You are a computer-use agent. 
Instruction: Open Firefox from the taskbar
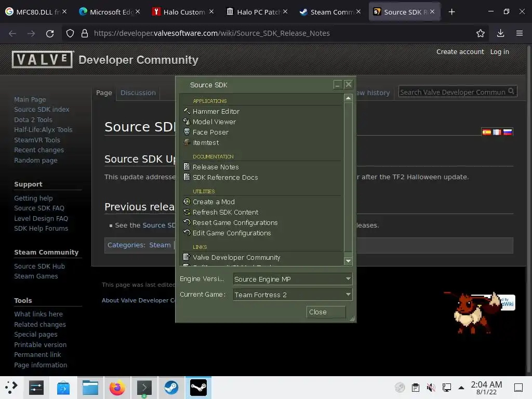[117, 388]
